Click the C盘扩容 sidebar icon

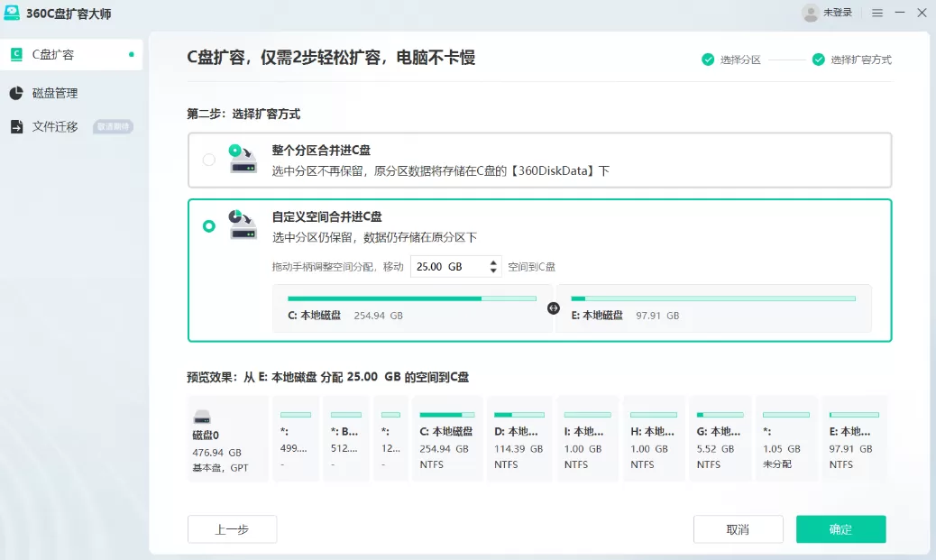[17, 54]
